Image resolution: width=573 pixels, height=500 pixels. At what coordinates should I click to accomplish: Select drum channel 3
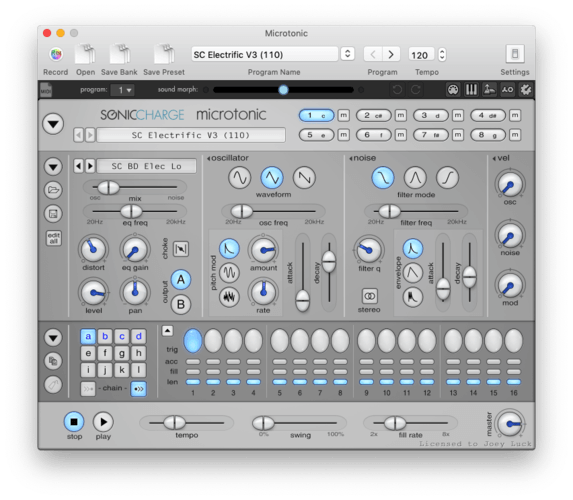coord(430,115)
